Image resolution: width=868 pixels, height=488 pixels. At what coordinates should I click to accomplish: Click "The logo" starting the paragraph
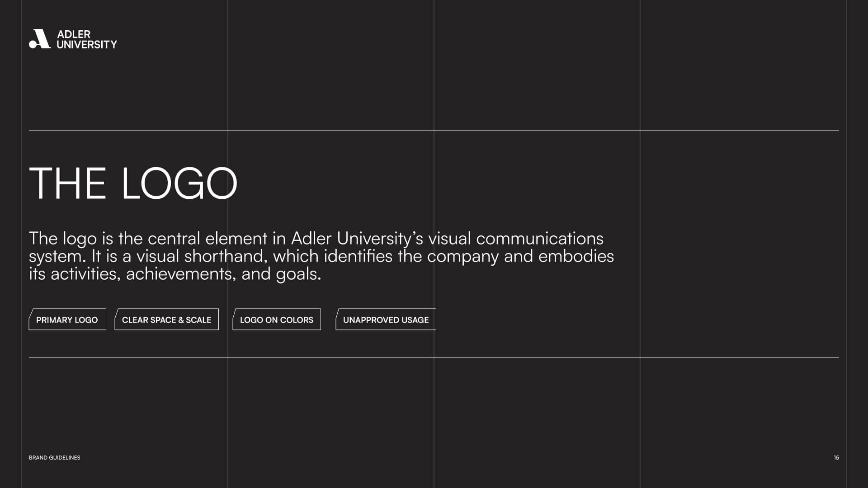point(63,239)
